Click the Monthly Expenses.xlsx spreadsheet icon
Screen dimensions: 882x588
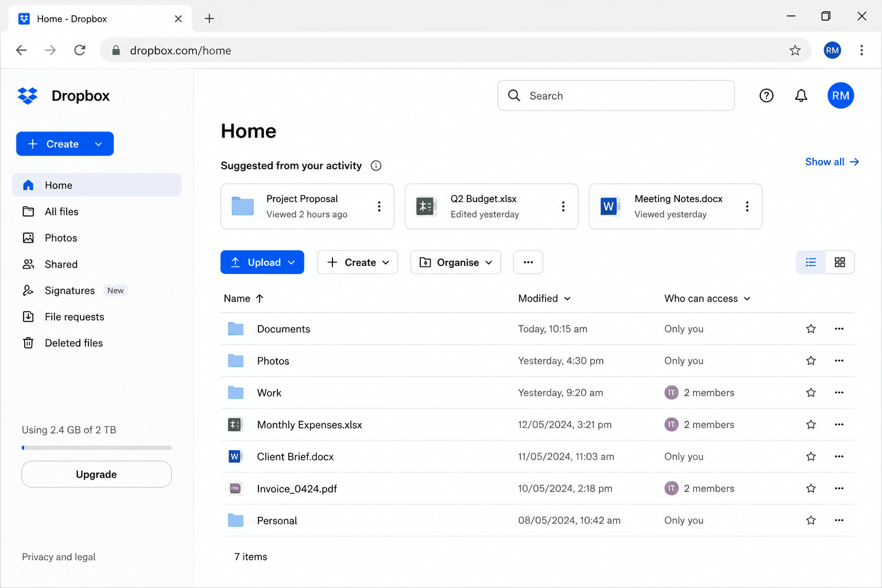point(235,425)
